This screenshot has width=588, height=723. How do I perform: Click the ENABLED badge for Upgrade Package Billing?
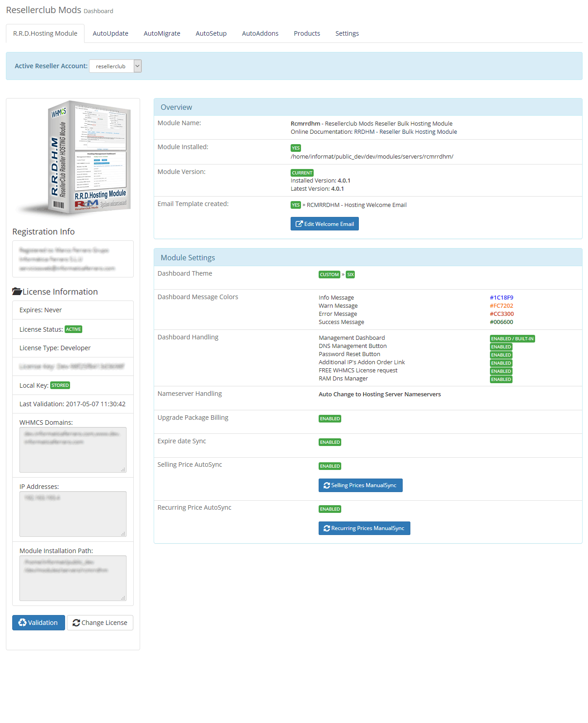pyautogui.click(x=329, y=419)
